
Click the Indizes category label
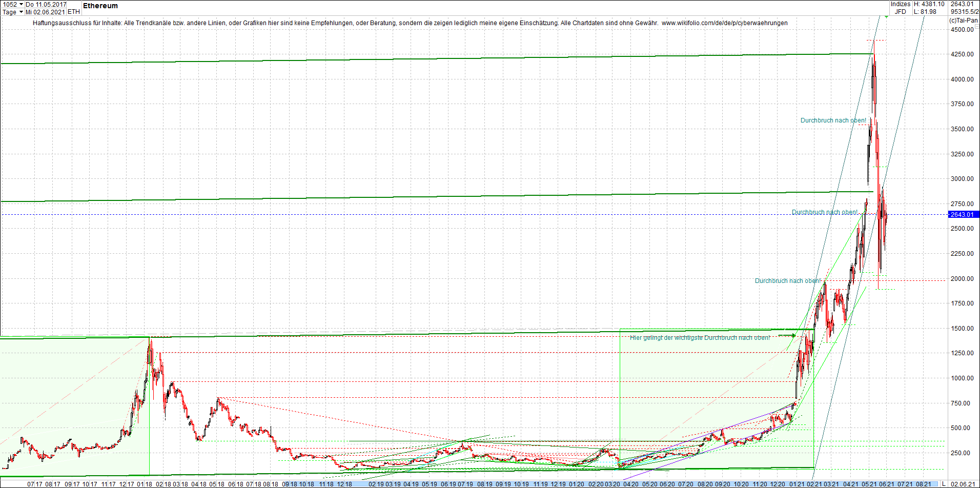point(901,4)
